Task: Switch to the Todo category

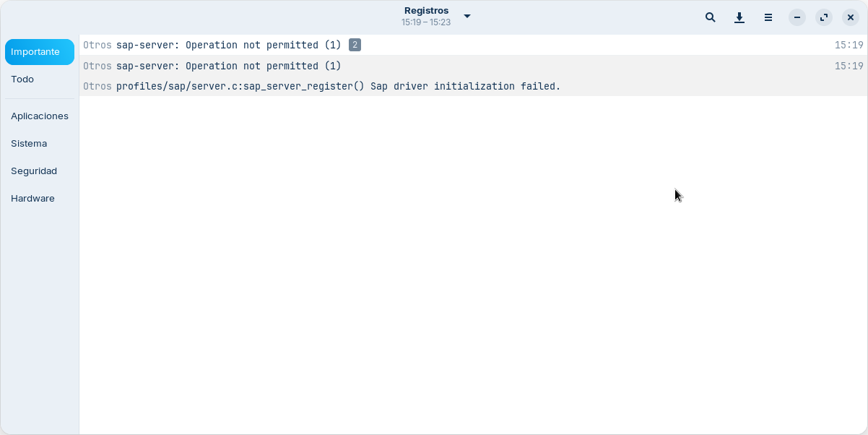Action: tap(22, 79)
